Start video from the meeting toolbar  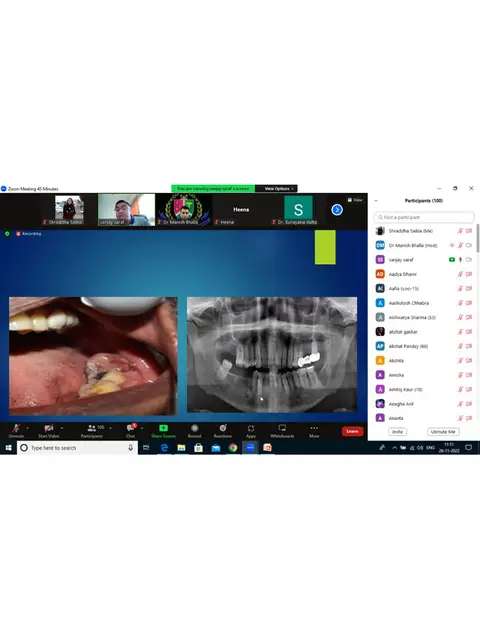point(49,431)
